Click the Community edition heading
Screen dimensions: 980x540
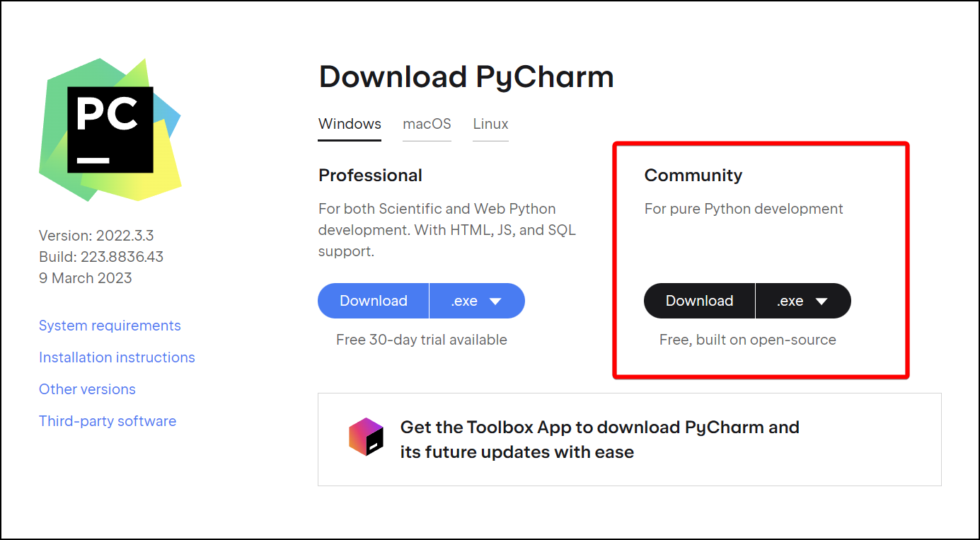click(693, 176)
